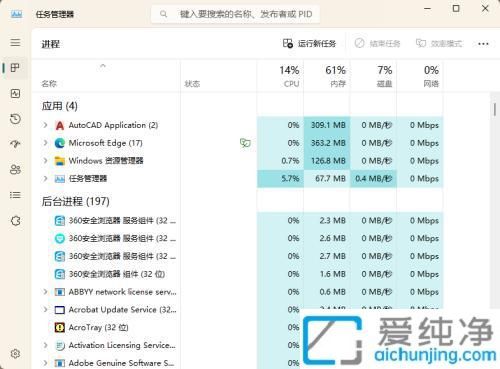This screenshot has height=369, width=500.
Task: Click Windows Explorer memory 126.8 MB
Action: (x=328, y=161)
